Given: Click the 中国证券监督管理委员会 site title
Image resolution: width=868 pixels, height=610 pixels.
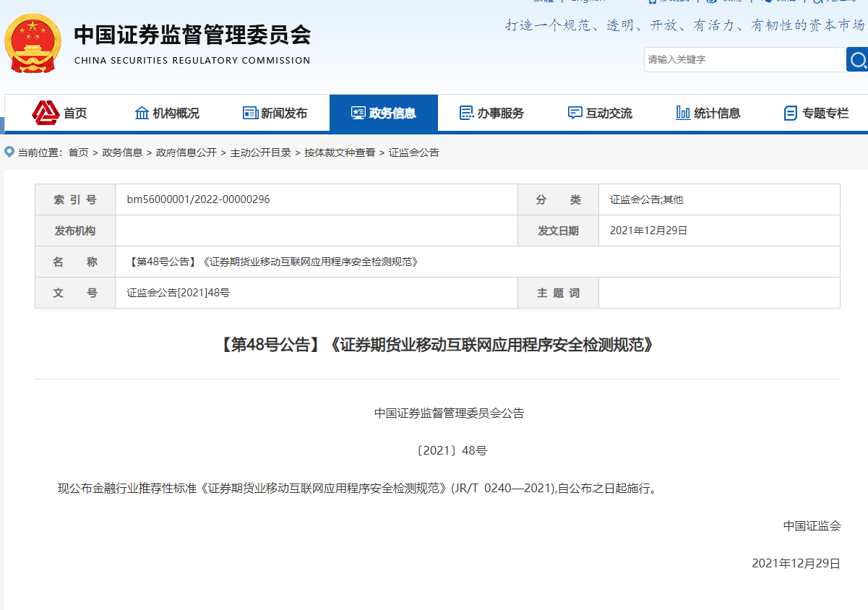Looking at the screenshot, I should click(192, 35).
